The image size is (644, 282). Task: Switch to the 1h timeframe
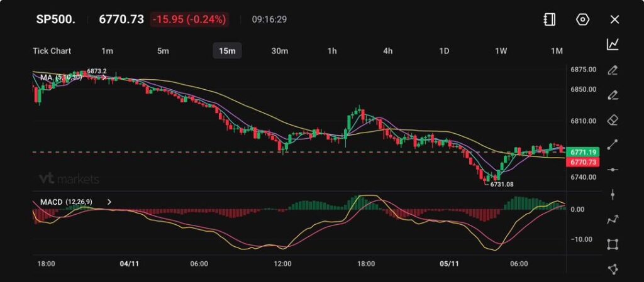[x=332, y=51]
